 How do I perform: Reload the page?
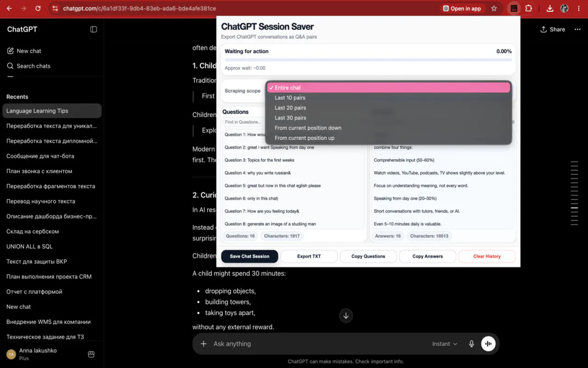pos(38,8)
